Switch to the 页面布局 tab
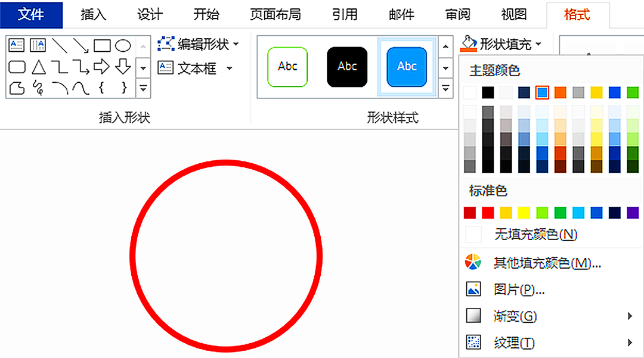Screen dimensions: 644x358 coord(275,15)
